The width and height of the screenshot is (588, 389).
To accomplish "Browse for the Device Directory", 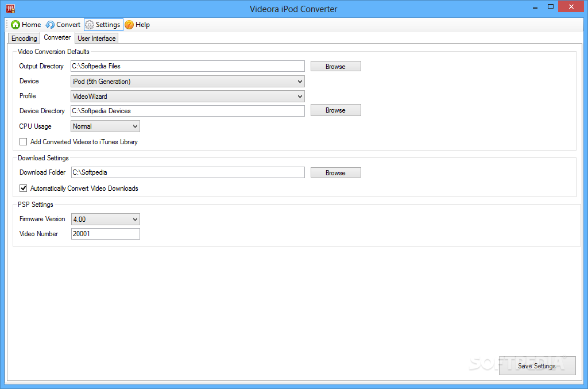I will coord(335,110).
